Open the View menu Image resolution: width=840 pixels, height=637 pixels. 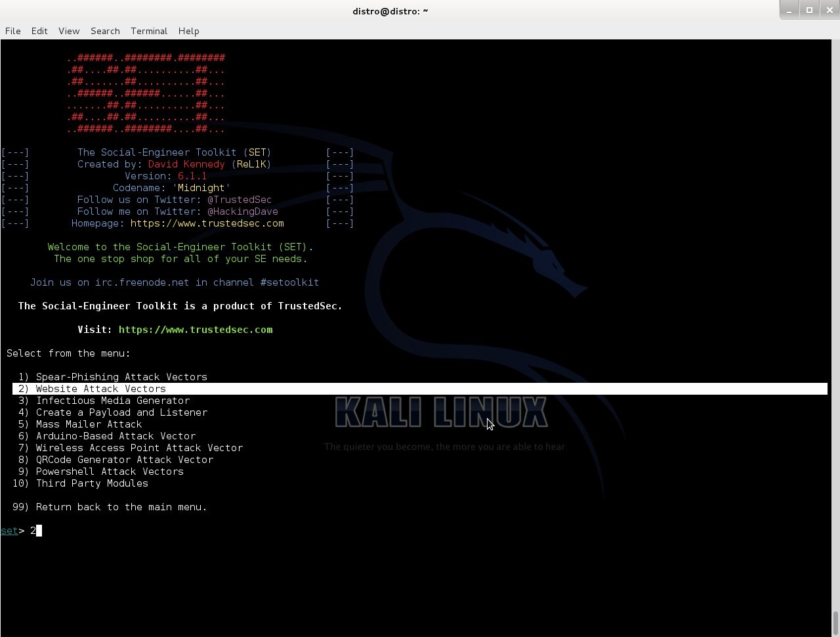tap(69, 31)
